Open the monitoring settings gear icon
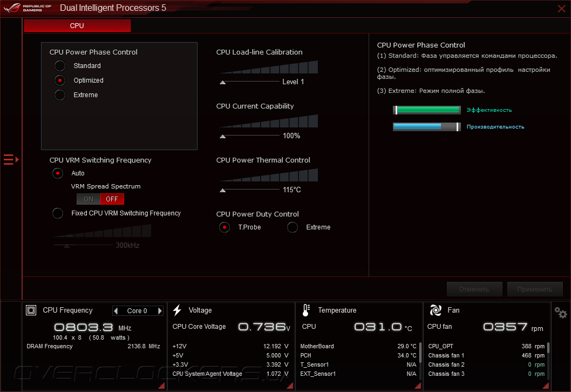 (560, 312)
